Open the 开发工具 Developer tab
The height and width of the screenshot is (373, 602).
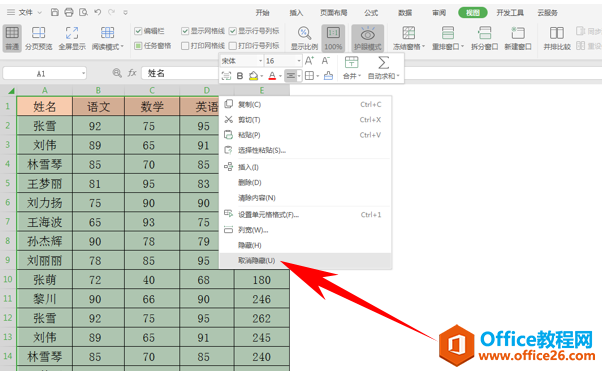click(509, 13)
